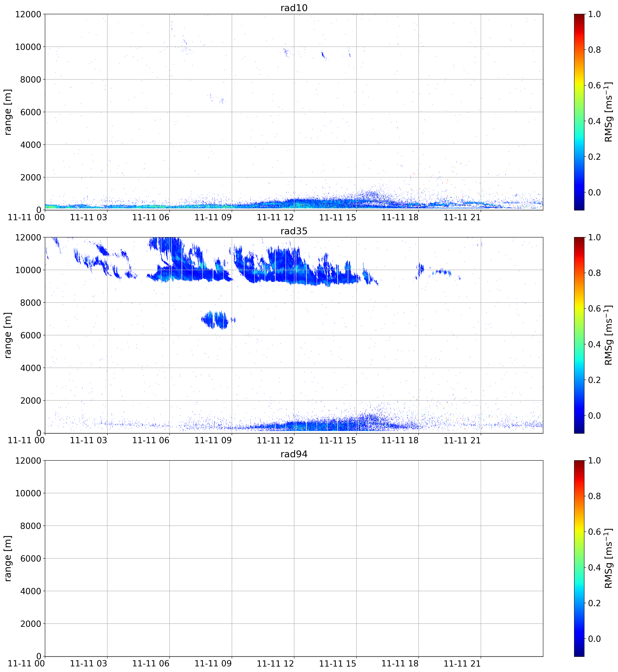Click the 11-11 12 tick under rad35 panel

coord(275,441)
